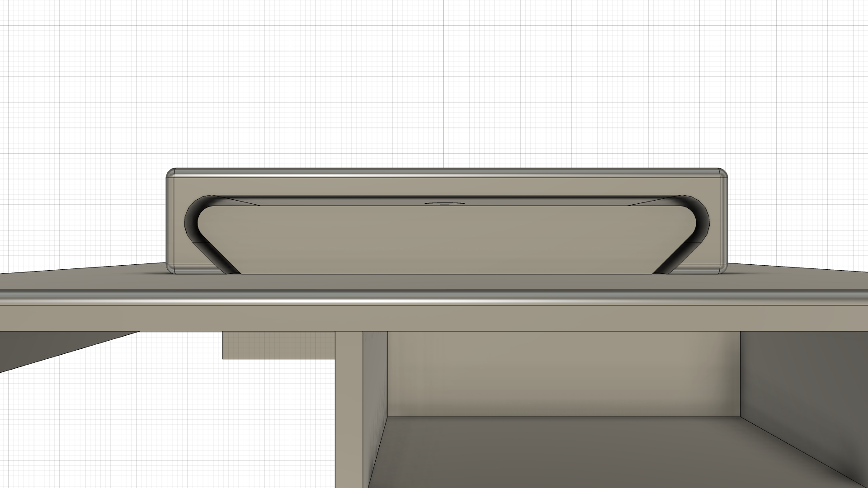Image resolution: width=868 pixels, height=488 pixels.
Task: Select the back panel inside the cabinet opening
Action: (564, 374)
